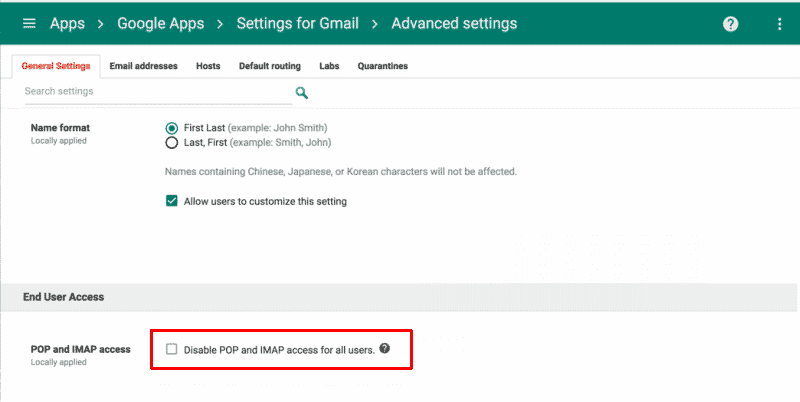Focus the Search settings field
This screenshot has height=402, width=800.
tap(158, 92)
